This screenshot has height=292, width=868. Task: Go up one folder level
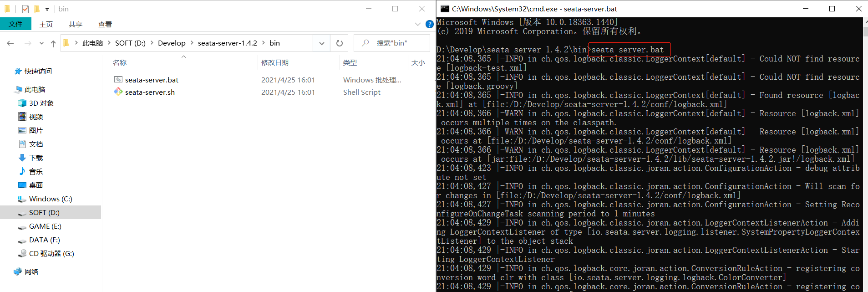tap(53, 43)
